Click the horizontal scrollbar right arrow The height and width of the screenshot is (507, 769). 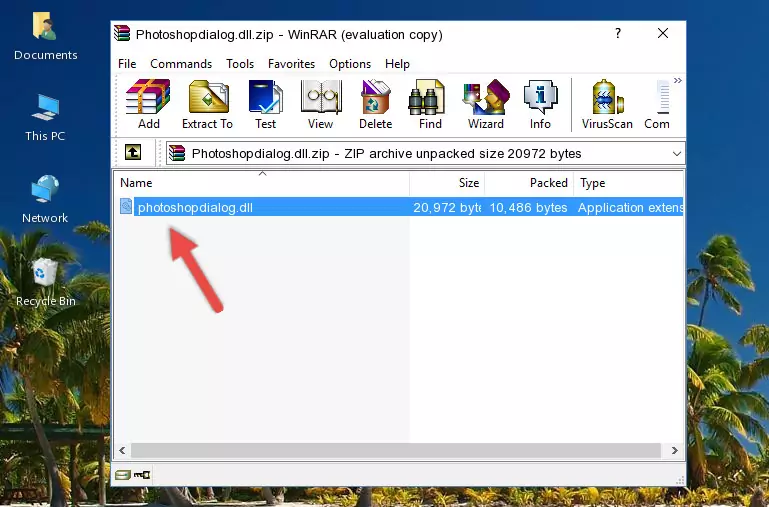tap(674, 450)
